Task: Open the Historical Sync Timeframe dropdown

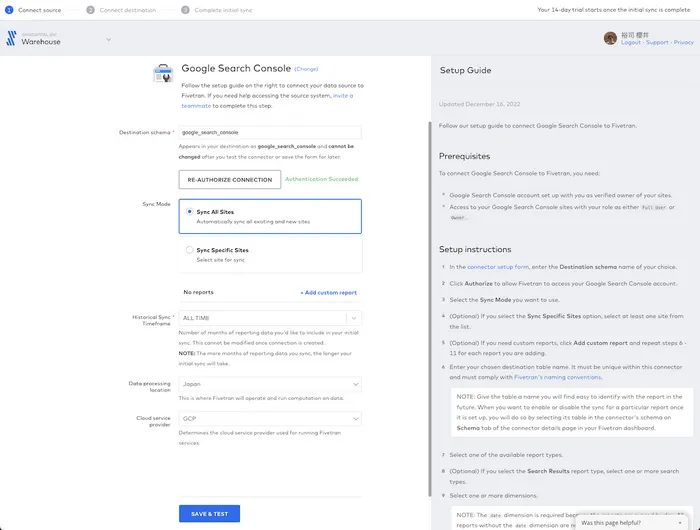Action: [270, 318]
